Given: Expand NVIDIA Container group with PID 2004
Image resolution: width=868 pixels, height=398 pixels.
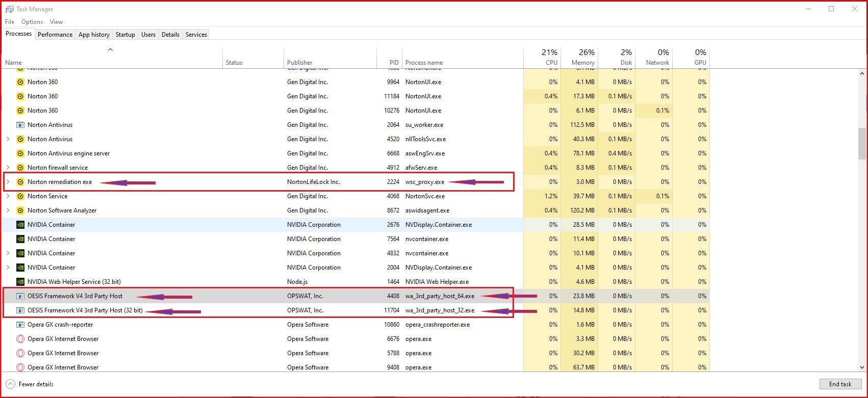Looking at the screenshot, I should point(8,268).
